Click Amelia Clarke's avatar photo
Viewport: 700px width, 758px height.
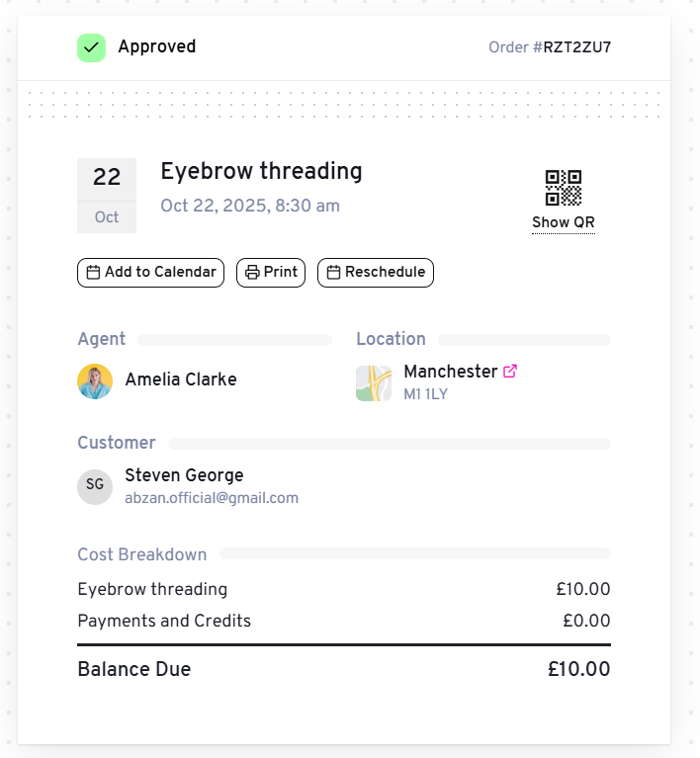coord(95,380)
